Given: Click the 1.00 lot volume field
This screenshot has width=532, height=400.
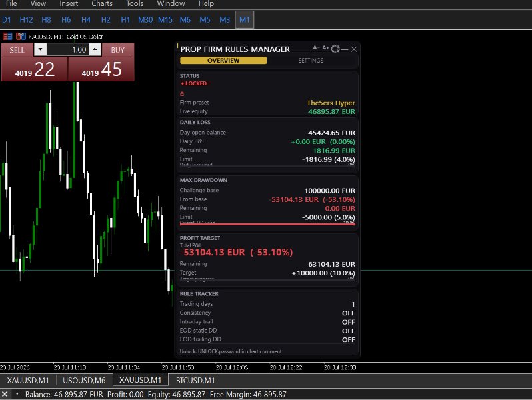Looking at the screenshot, I should (67, 50).
